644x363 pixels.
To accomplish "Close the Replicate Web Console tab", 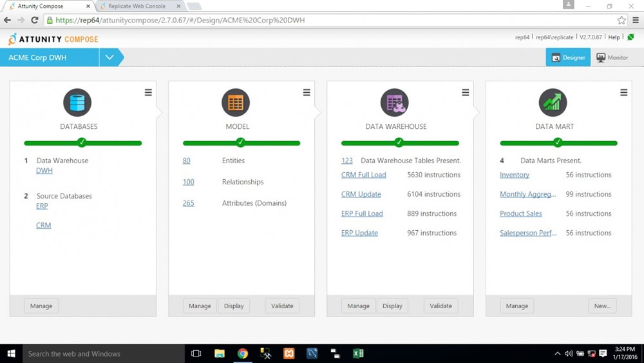I will pos(178,6).
